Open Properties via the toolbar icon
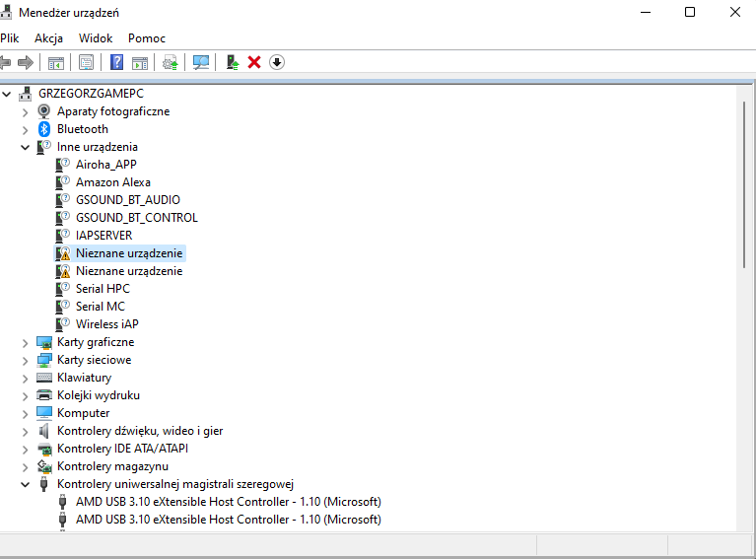The width and height of the screenshot is (756, 559). (87, 63)
